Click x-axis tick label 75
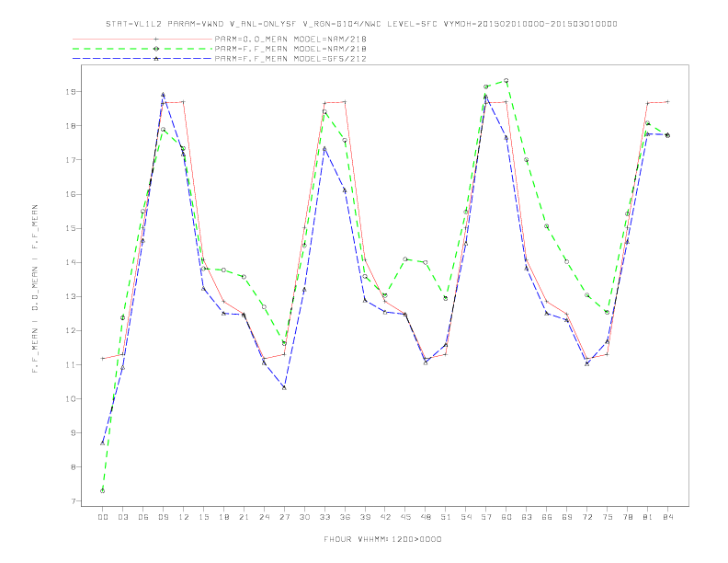Image resolution: width=728 pixels, height=563 pixels. click(x=608, y=517)
